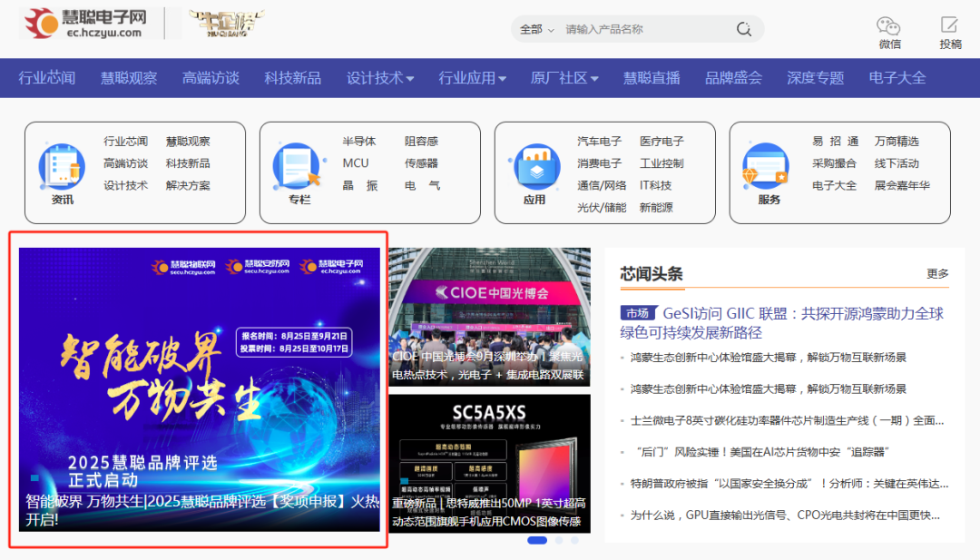Click the 更多 link in 芯闻头条
This screenshot has width=980, height=560.
coord(938,272)
